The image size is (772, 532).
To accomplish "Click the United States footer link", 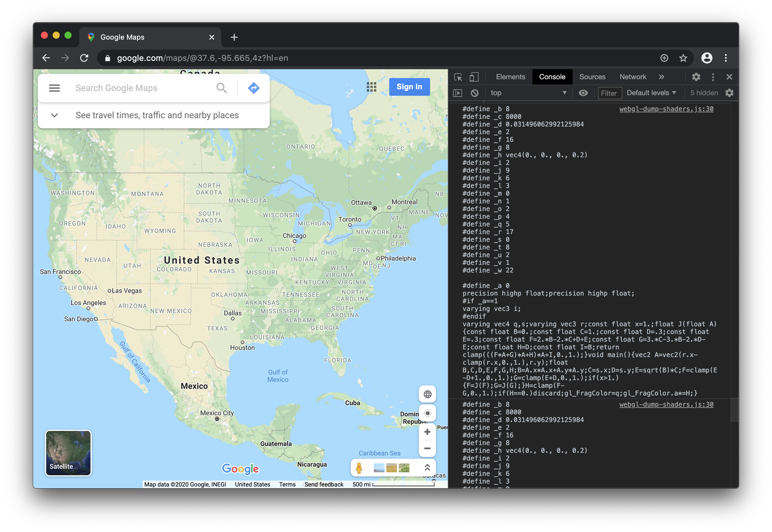I will point(252,484).
